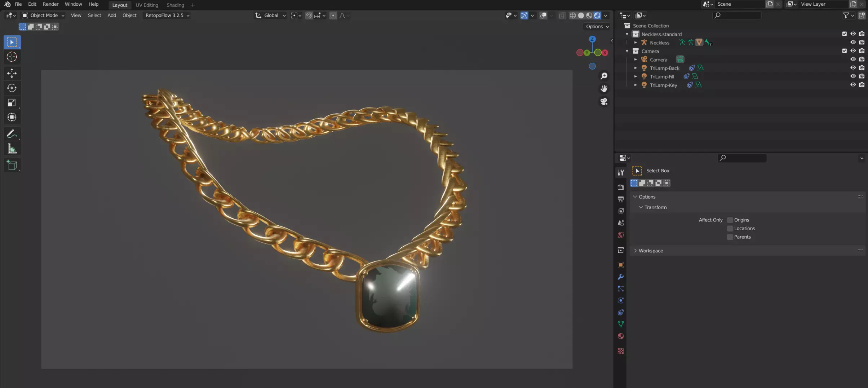Open the Modifiers properties tab
This screenshot has height=388, width=868.
tap(620, 277)
